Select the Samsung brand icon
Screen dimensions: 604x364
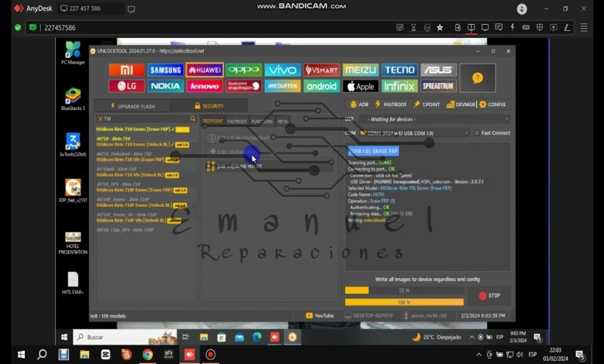coord(166,70)
